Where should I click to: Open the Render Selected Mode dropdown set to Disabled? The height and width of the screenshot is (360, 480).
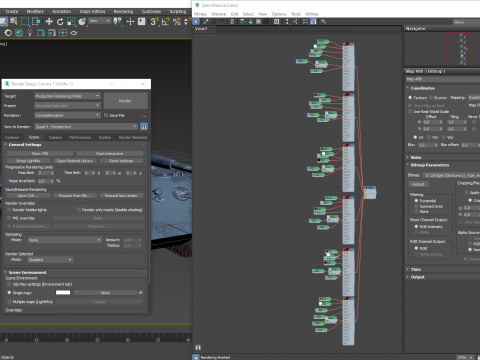(x=50, y=260)
